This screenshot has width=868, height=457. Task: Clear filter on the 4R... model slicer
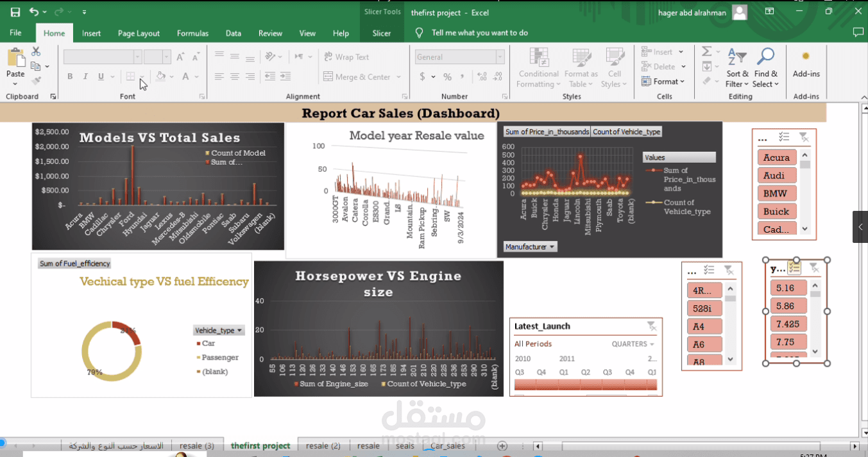(x=729, y=271)
